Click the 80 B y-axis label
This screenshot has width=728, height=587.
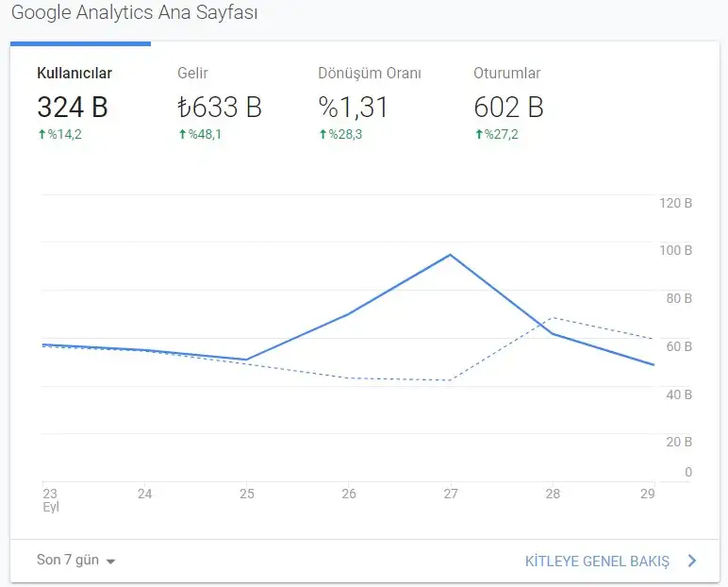pos(679,298)
